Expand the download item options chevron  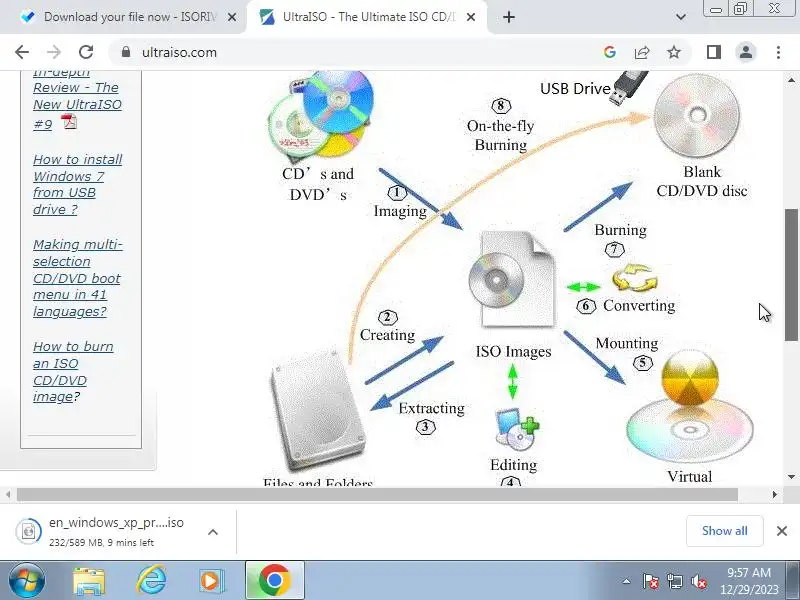[213, 532]
